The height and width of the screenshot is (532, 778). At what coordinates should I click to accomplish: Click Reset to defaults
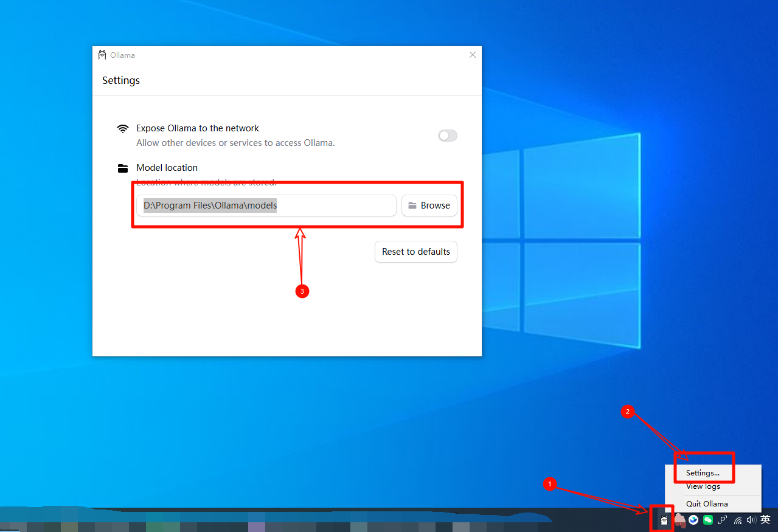415,252
